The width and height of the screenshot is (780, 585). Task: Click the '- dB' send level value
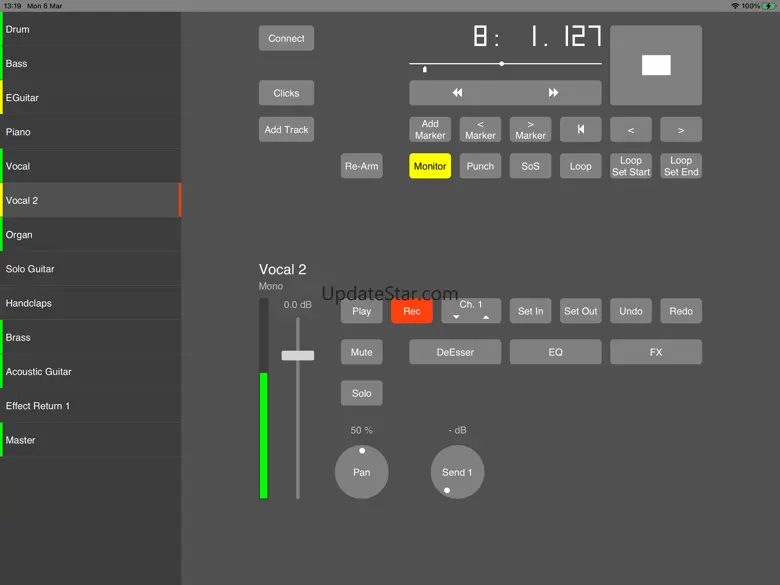click(458, 430)
